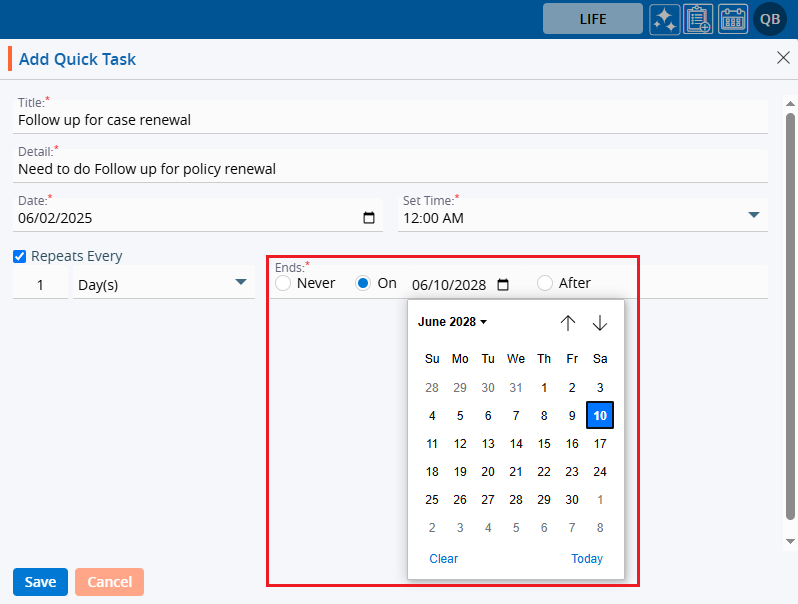The width and height of the screenshot is (798, 604).
Task: Close the Add Quick Task panel
Action: click(783, 58)
